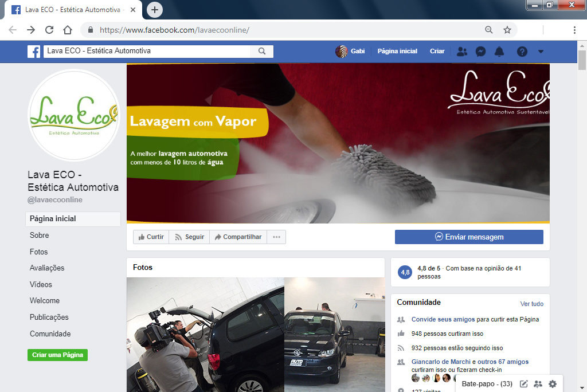This screenshot has width=587, height=392.
Task: Open the three-dot more options button
Action: (276, 237)
